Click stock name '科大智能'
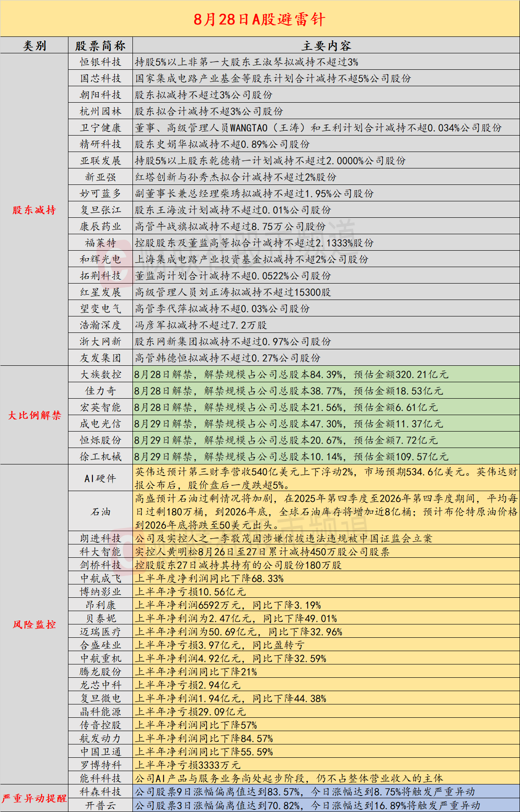This screenshot has height=812, width=520. 100,552
